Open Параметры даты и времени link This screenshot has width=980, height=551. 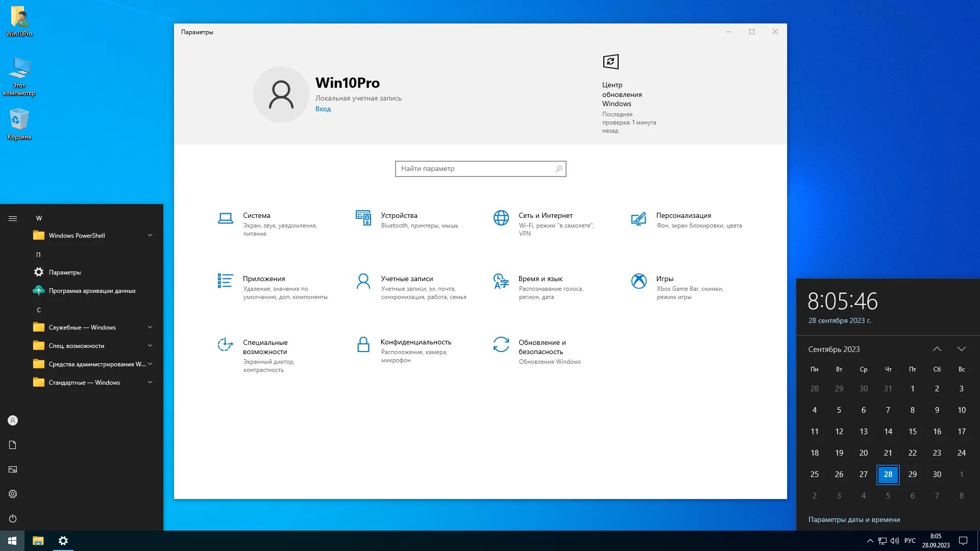(854, 520)
